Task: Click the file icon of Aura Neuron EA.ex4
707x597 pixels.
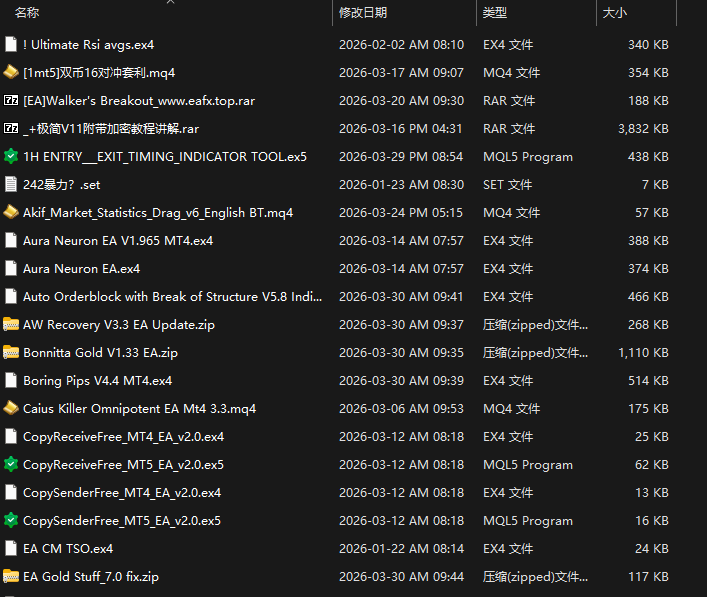Action: [x=11, y=268]
